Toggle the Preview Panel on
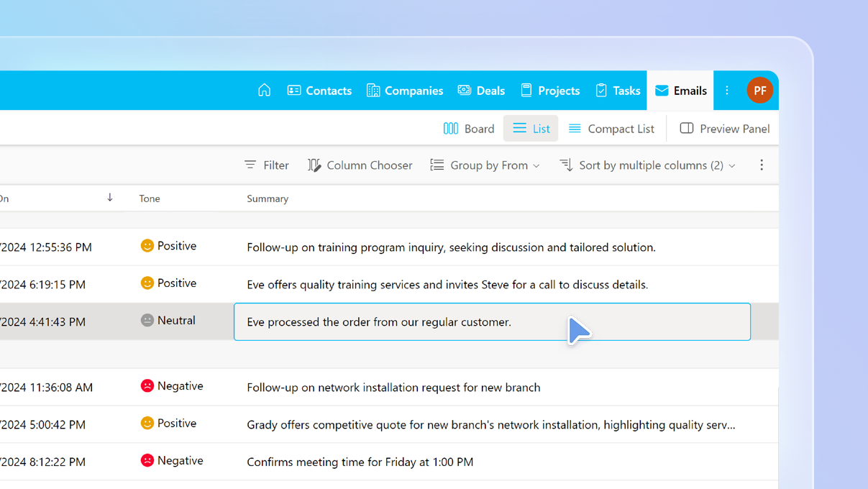The width and height of the screenshot is (868, 489). click(724, 128)
